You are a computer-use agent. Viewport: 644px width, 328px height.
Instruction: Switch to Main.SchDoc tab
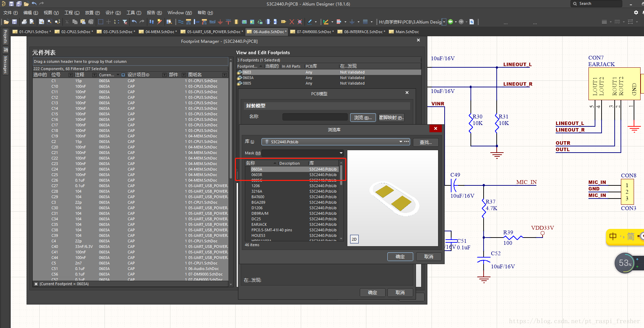coord(404,32)
